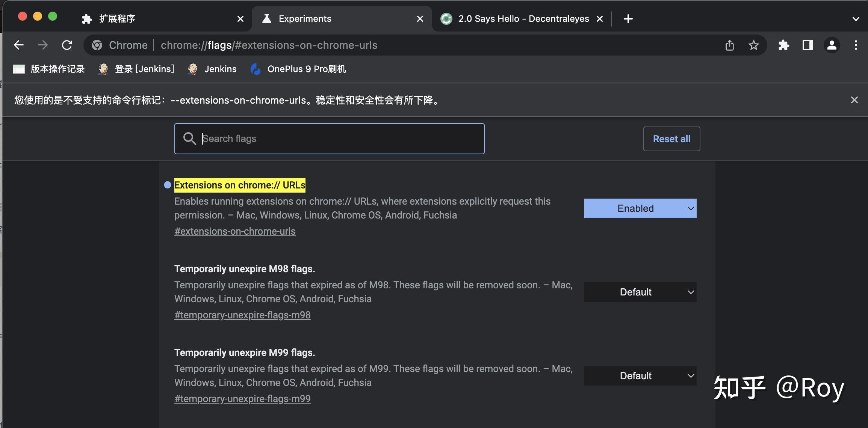Screen dimensions: 868x428
Task: Switch to the Decentraleyes tab
Action: pos(519,19)
